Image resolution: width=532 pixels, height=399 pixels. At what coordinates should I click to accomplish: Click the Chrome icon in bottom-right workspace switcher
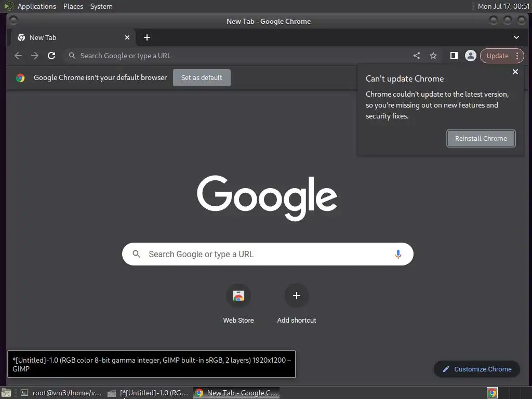coord(492,393)
